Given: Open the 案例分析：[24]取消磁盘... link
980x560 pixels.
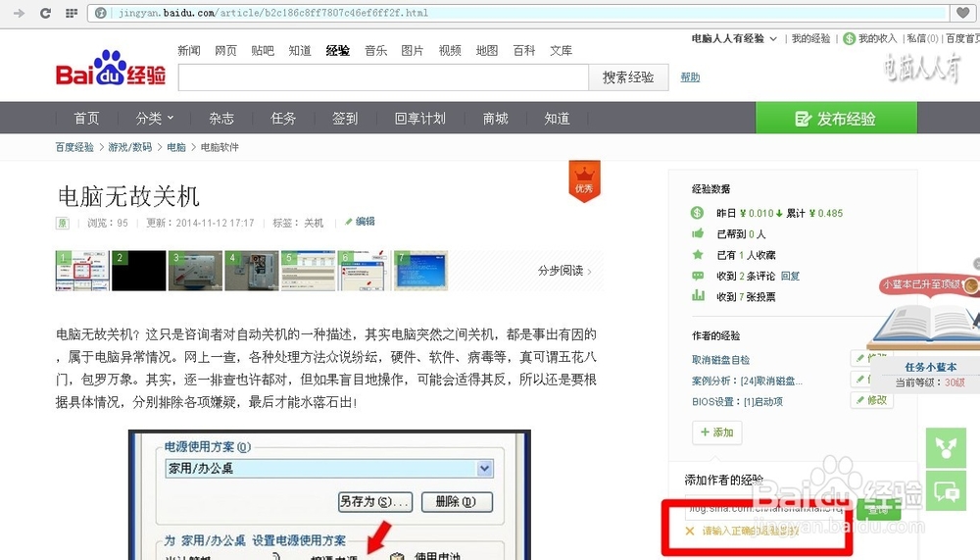Looking at the screenshot, I should (747, 381).
